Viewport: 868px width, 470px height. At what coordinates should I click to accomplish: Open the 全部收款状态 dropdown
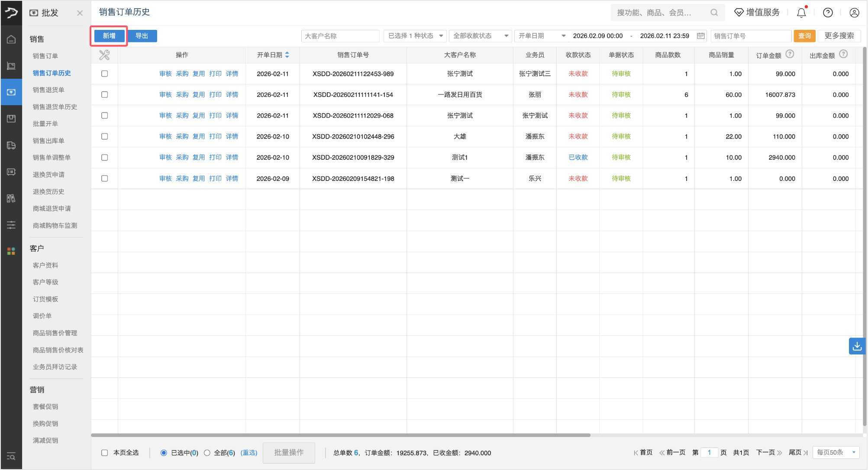click(x=480, y=36)
